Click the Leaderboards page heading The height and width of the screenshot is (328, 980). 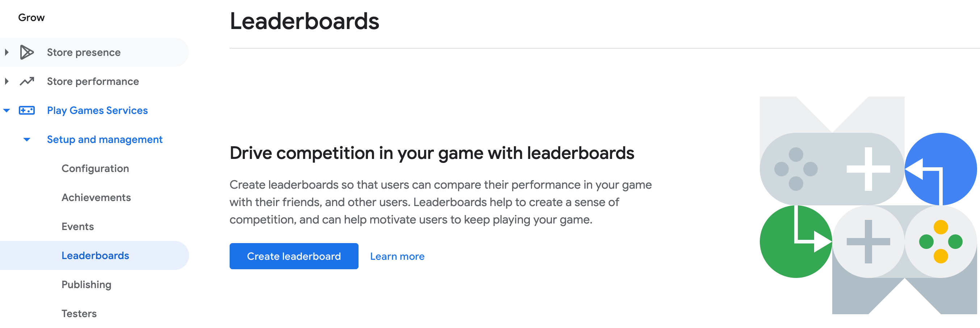pyautogui.click(x=304, y=22)
